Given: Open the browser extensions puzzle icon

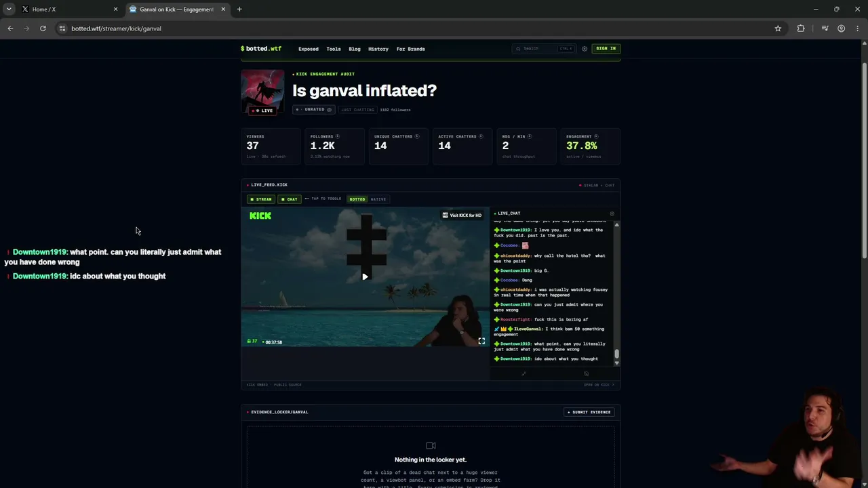Looking at the screenshot, I should [801, 28].
